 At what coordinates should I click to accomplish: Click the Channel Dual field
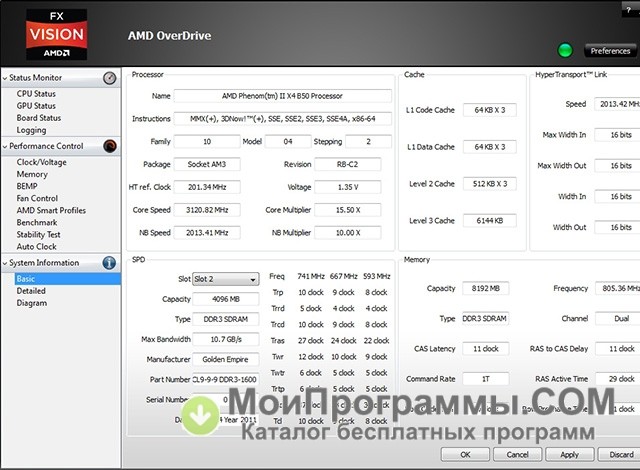pyautogui.click(x=618, y=319)
